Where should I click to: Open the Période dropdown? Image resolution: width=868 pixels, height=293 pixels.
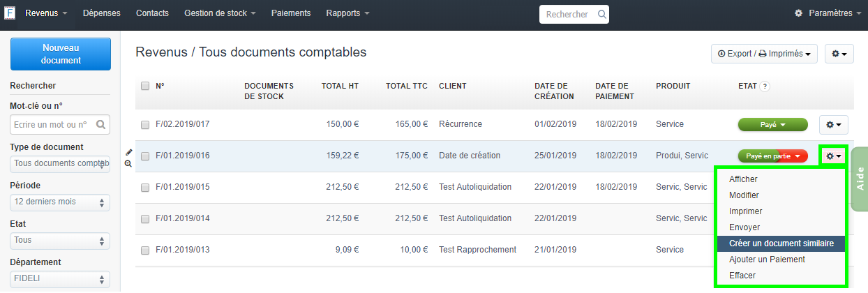pyautogui.click(x=60, y=202)
